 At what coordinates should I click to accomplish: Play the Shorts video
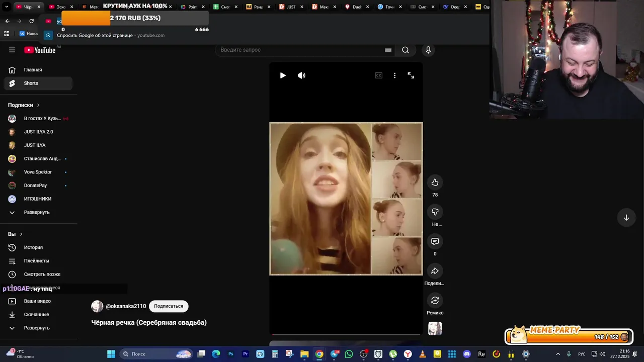[283, 75]
